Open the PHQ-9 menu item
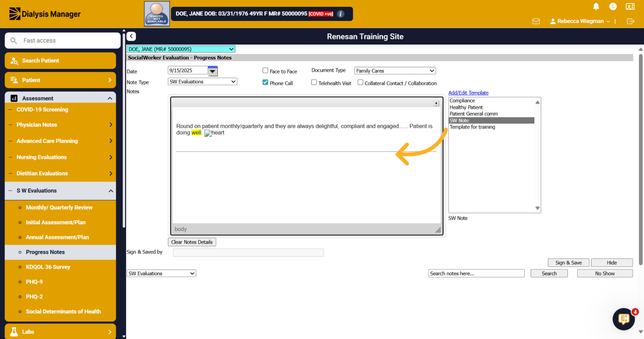The image size is (644, 339). point(34,282)
